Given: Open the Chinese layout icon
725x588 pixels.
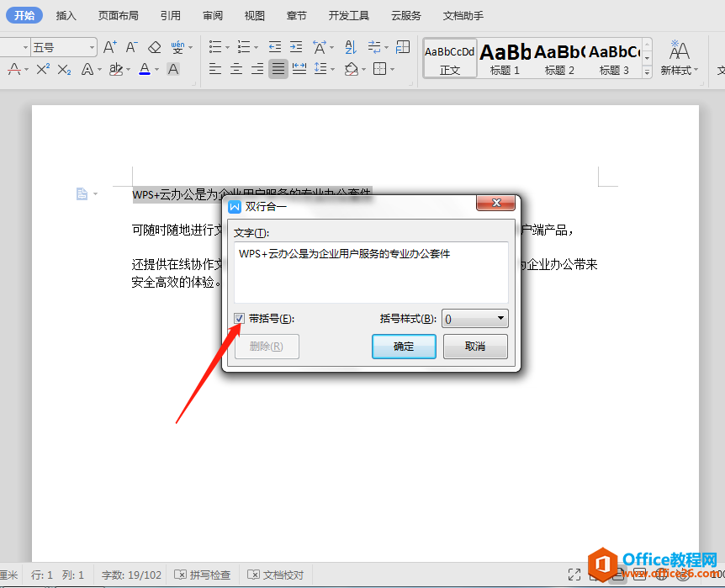Looking at the screenshot, I should [320, 47].
